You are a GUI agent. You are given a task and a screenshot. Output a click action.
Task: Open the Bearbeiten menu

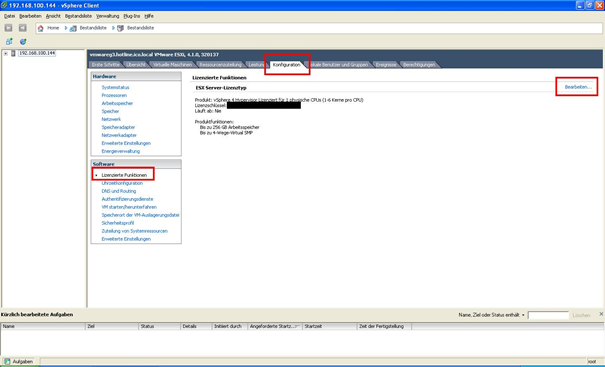(30, 16)
